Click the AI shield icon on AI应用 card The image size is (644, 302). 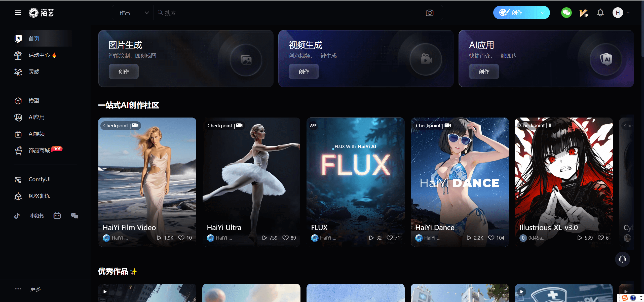pos(606,59)
